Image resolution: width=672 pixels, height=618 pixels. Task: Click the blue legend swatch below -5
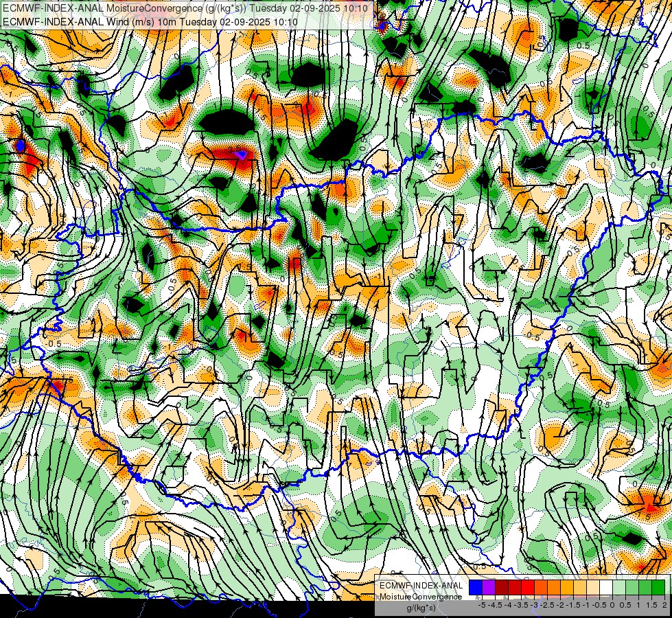(476, 587)
